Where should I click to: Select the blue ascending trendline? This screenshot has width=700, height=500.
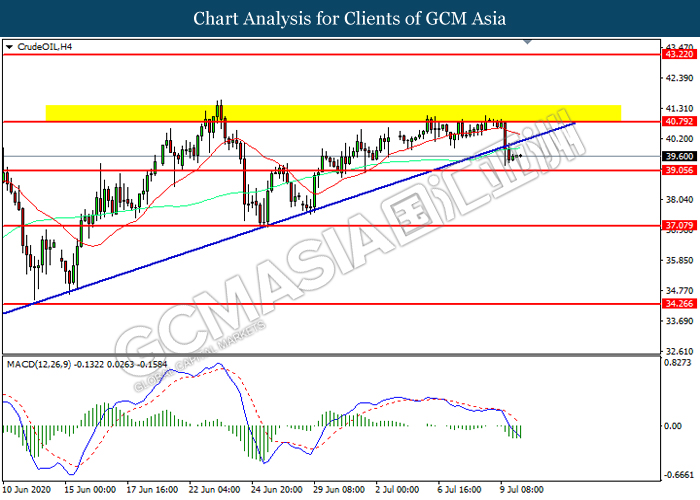tap(289, 218)
